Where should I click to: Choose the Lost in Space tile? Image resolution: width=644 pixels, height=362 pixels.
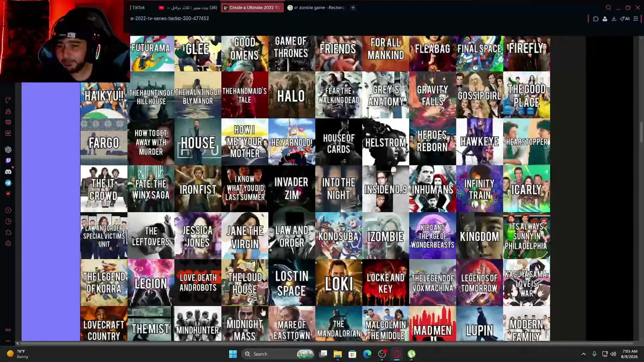[291, 283]
